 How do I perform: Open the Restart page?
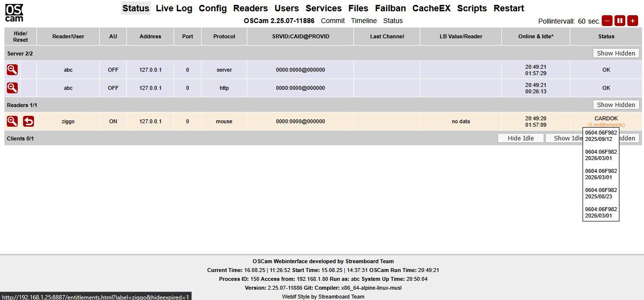[x=509, y=8]
